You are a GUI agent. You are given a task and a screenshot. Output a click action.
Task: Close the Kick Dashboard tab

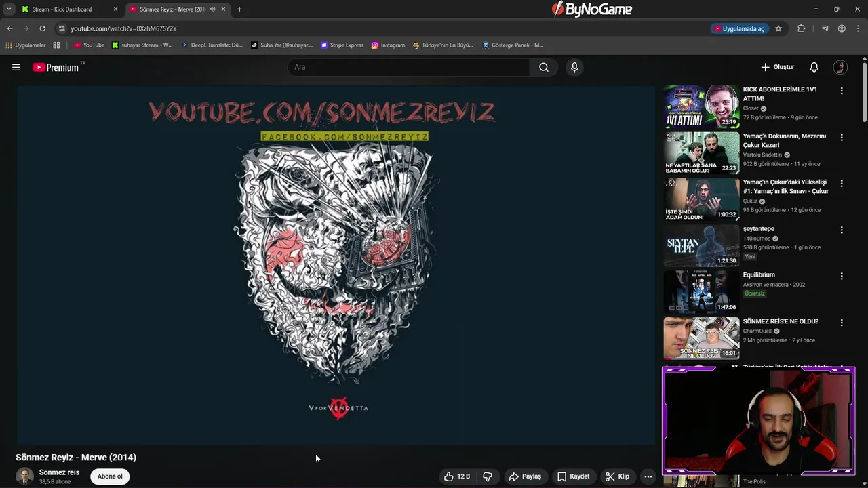click(115, 9)
